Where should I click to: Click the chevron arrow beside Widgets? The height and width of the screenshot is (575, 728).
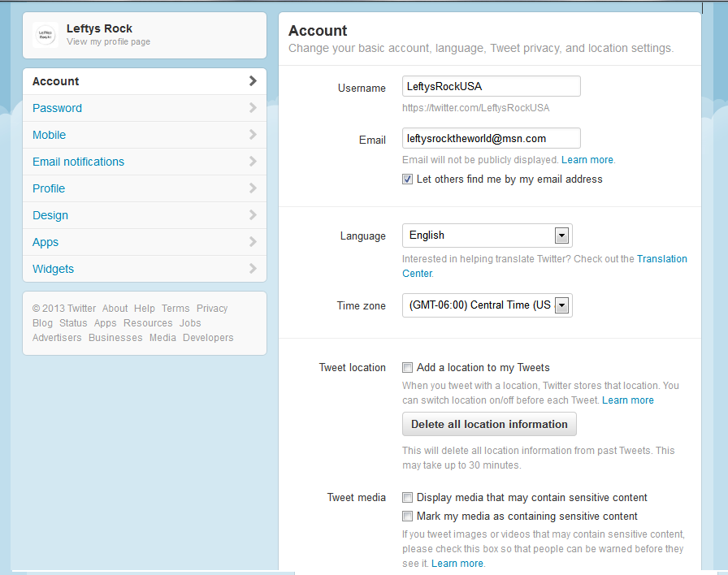point(253,268)
